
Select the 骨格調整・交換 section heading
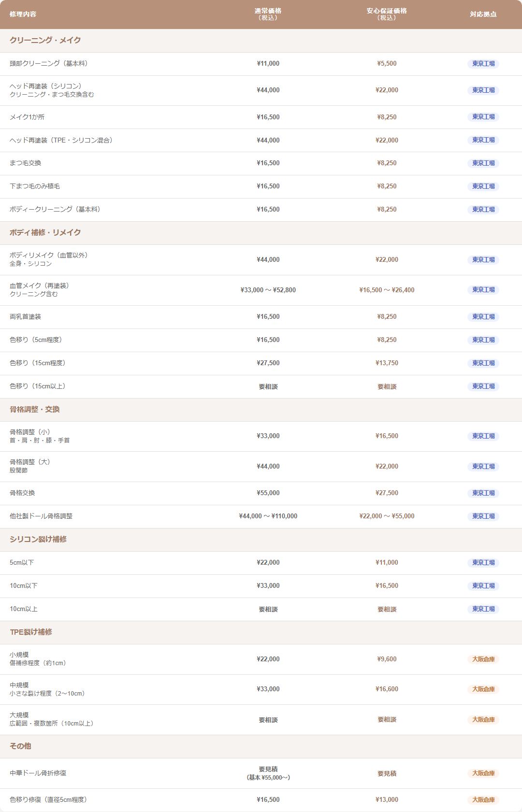35,410
